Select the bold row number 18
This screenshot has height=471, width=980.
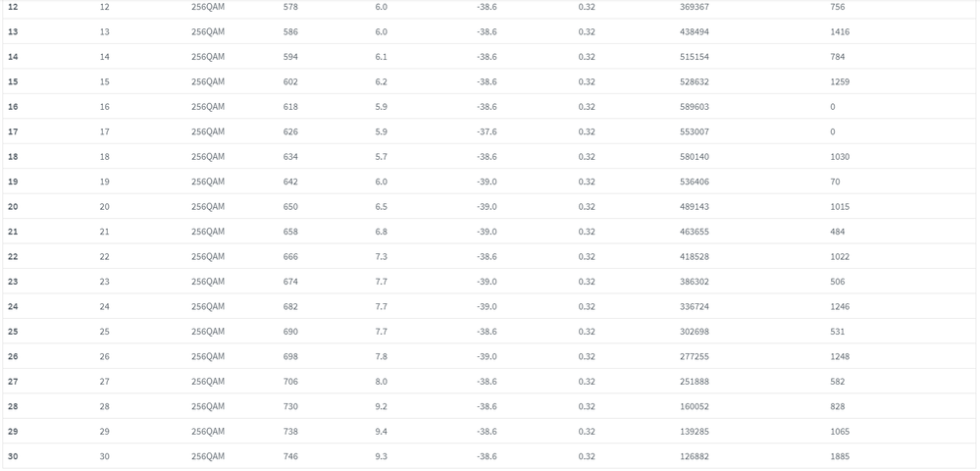13,157
